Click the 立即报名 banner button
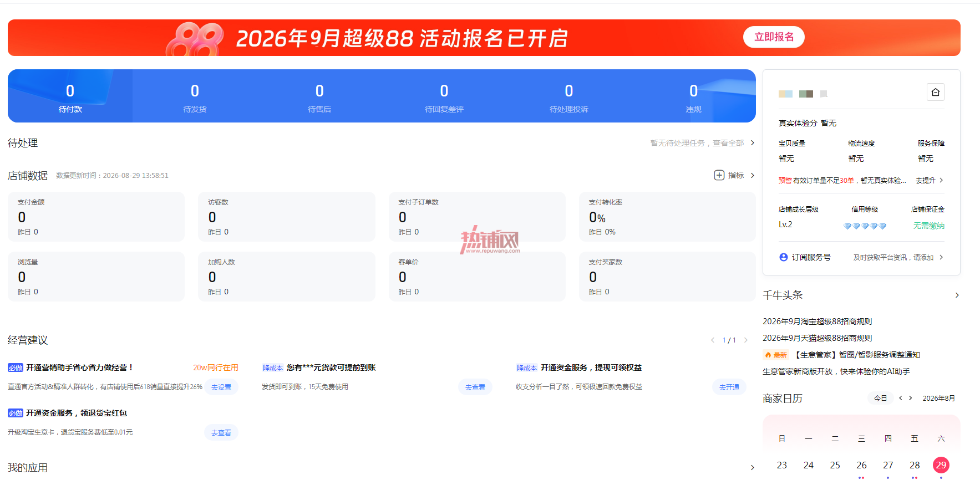Image resolution: width=980 pixels, height=480 pixels. tap(774, 37)
